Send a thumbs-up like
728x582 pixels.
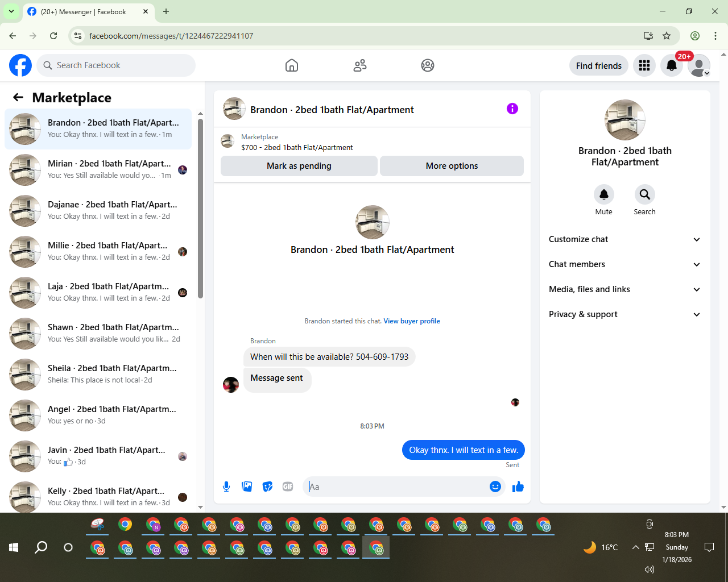point(518,487)
